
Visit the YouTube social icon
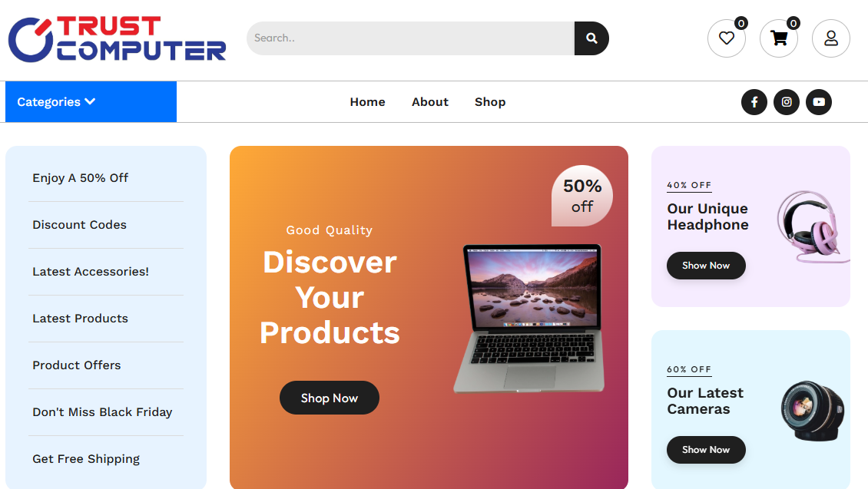click(819, 102)
